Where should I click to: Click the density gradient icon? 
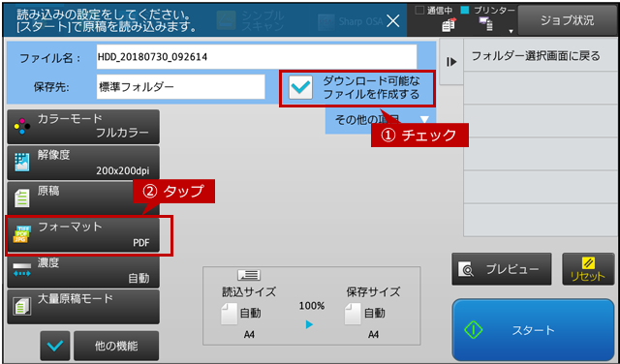point(21,270)
